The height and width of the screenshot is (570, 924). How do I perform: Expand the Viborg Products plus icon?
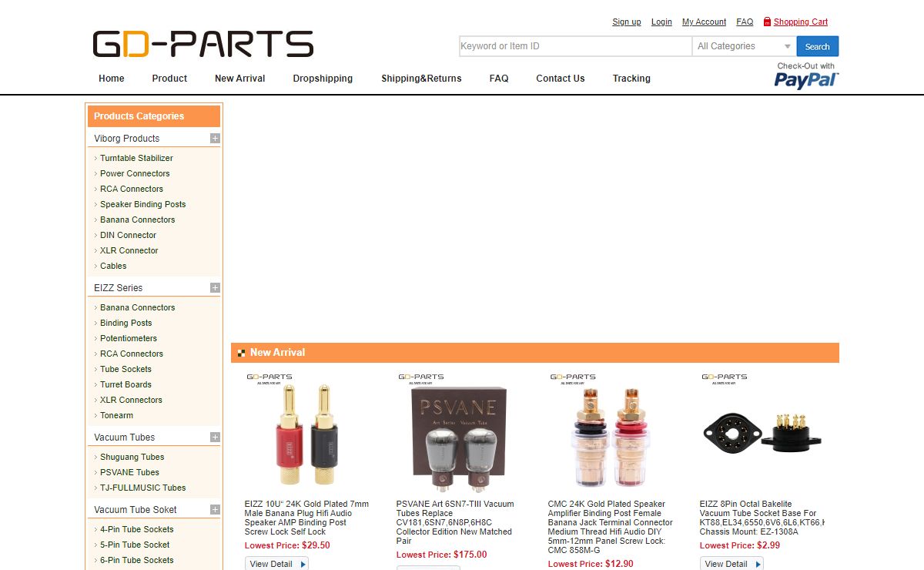tap(215, 139)
